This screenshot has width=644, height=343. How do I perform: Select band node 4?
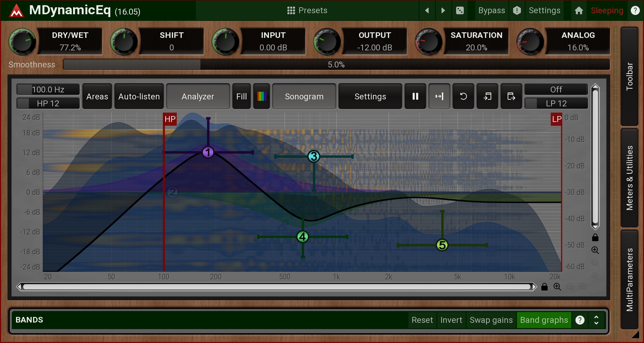coord(303,237)
